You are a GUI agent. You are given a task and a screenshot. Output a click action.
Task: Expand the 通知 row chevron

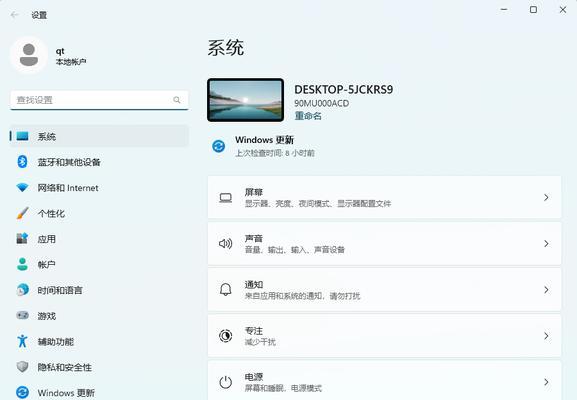(x=546, y=290)
